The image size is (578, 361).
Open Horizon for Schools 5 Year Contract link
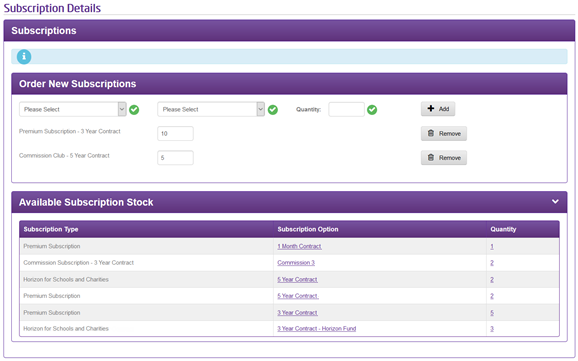[x=297, y=280]
